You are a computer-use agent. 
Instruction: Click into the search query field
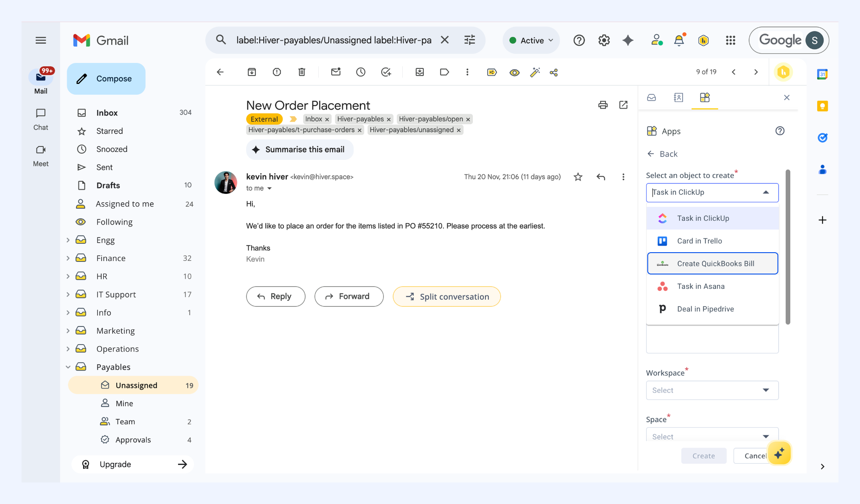(x=334, y=40)
